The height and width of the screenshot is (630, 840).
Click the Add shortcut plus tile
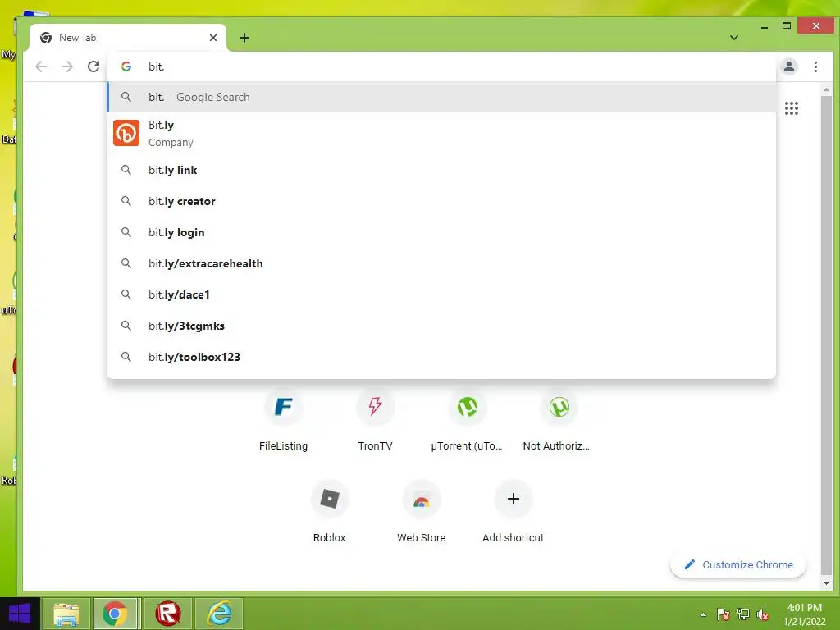pos(514,500)
